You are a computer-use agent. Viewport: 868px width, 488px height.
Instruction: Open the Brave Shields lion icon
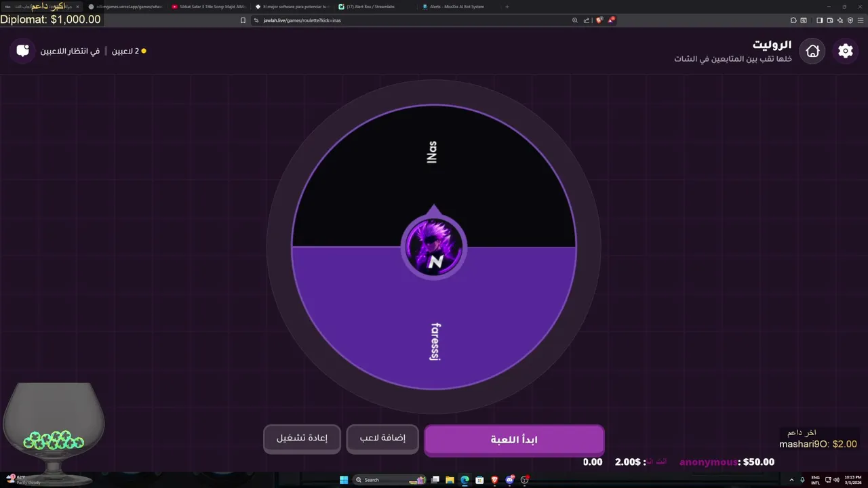pyautogui.click(x=599, y=20)
